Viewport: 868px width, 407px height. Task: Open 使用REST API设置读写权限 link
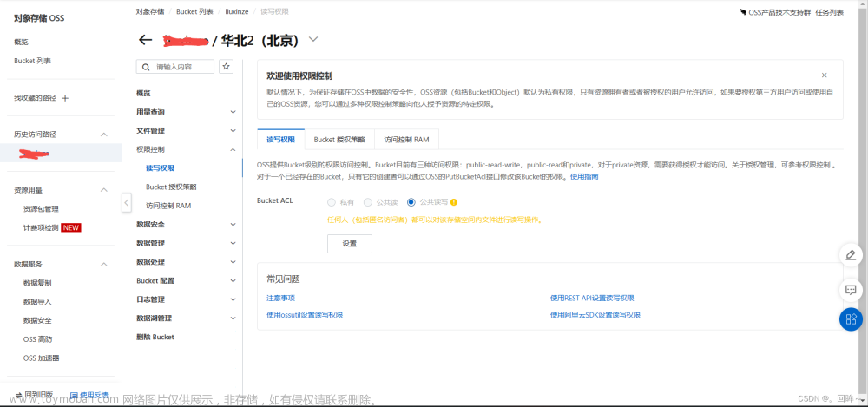coord(592,298)
